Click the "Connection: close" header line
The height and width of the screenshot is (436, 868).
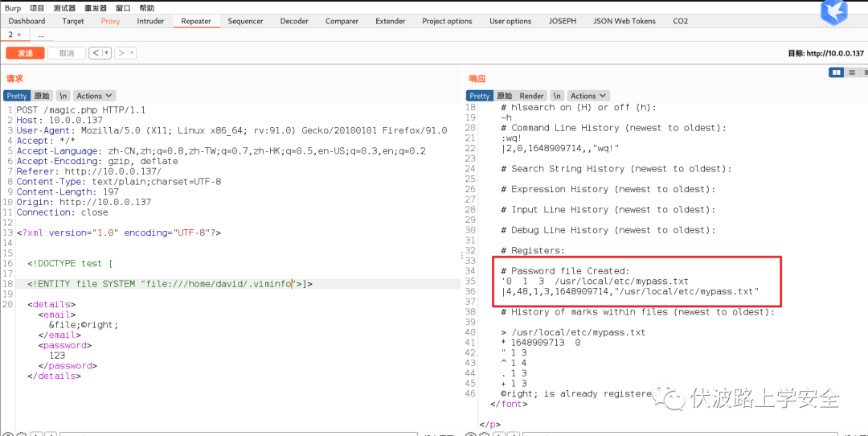coord(62,212)
